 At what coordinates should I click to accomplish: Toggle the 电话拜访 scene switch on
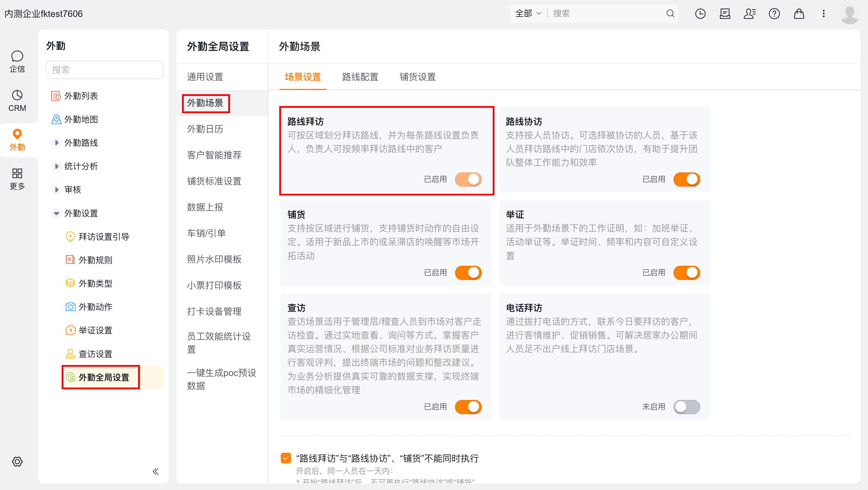[x=686, y=407]
